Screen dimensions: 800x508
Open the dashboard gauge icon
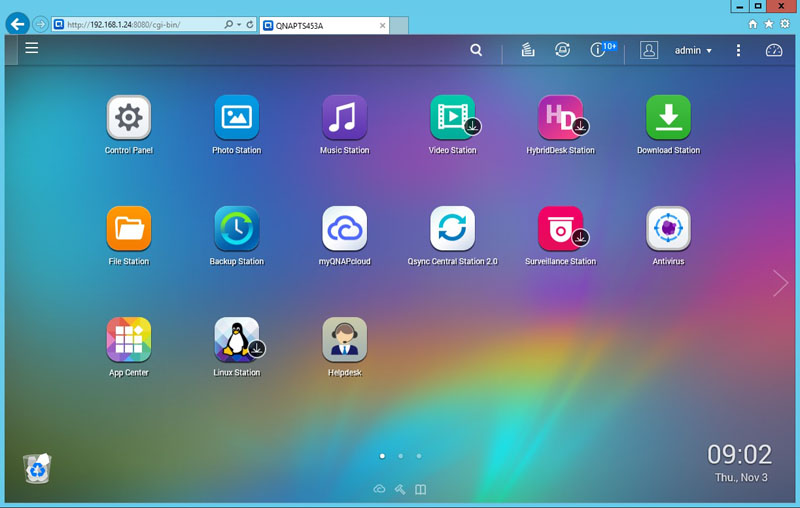point(773,50)
